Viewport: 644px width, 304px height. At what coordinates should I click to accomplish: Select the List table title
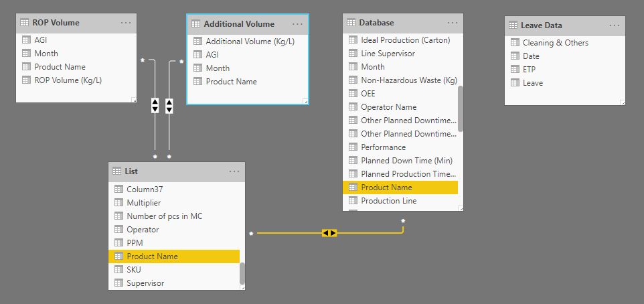pyautogui.click(x=131, y=171)
